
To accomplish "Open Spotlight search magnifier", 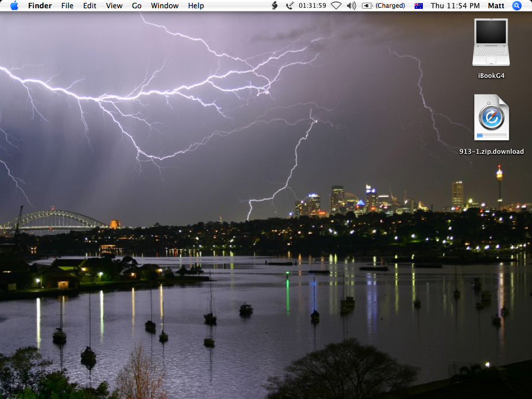I will [x=517, y=6].
